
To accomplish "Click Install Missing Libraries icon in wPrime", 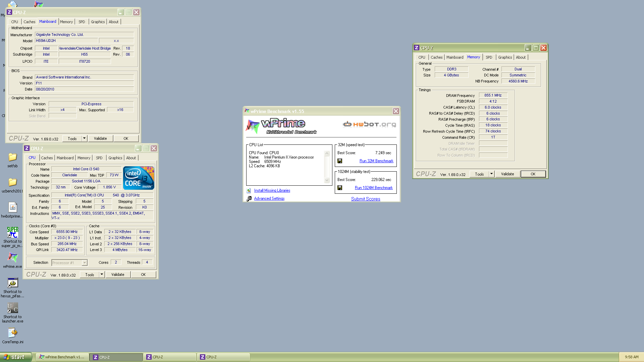I will click(249, 191).
